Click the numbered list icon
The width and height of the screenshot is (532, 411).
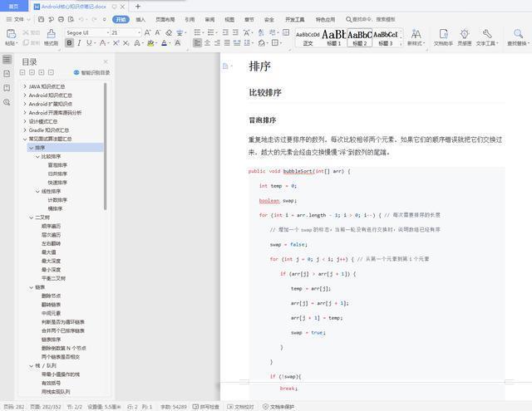coord(210,32)
